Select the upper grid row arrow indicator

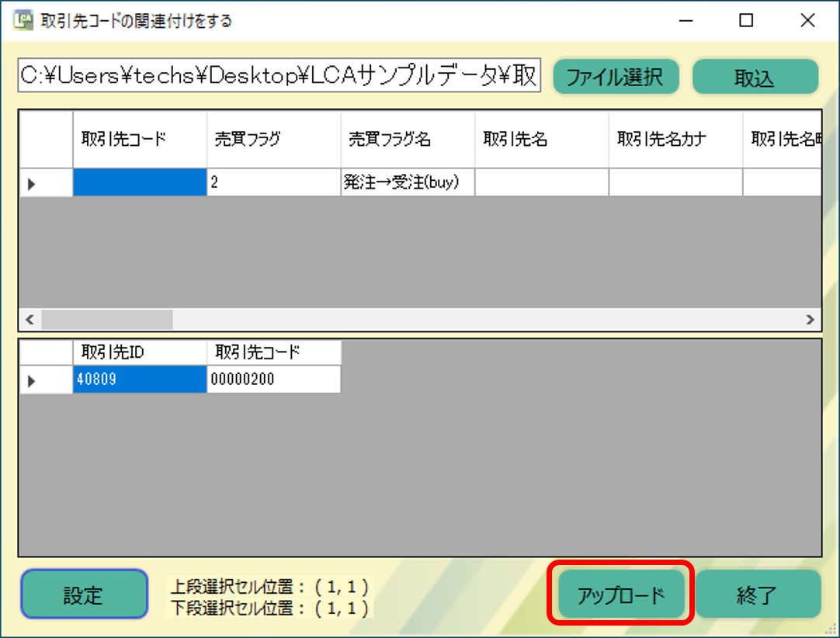click(33, 184)
